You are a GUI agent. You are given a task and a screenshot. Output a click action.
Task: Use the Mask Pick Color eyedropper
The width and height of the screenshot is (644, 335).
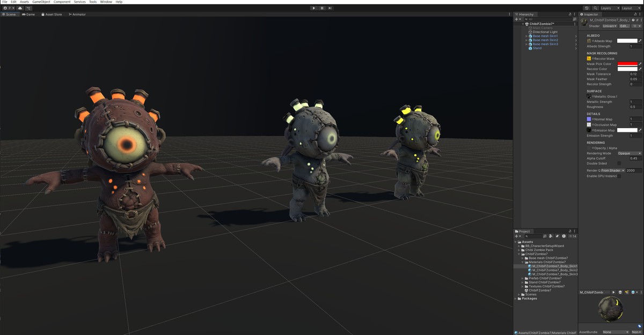pyautogui.click(x=640, y=64)
